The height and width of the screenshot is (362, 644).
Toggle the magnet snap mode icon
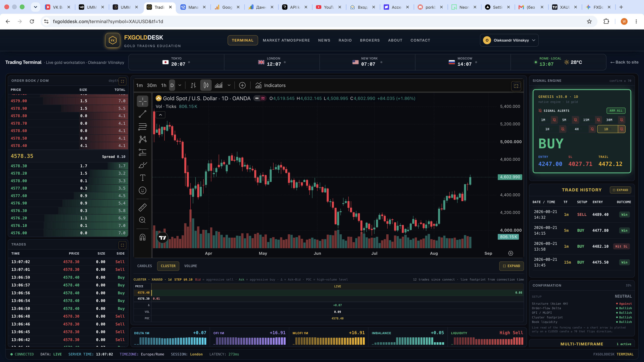(143, 237)
